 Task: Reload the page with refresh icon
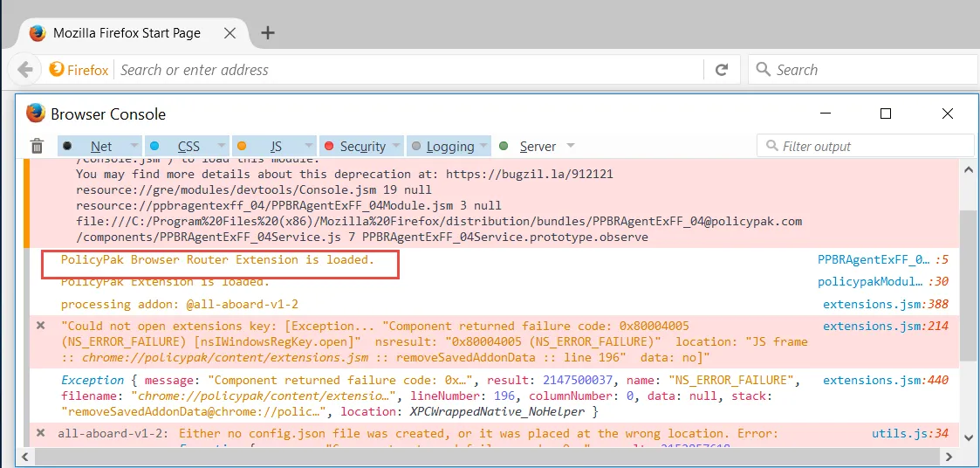(x=722, y=70)
